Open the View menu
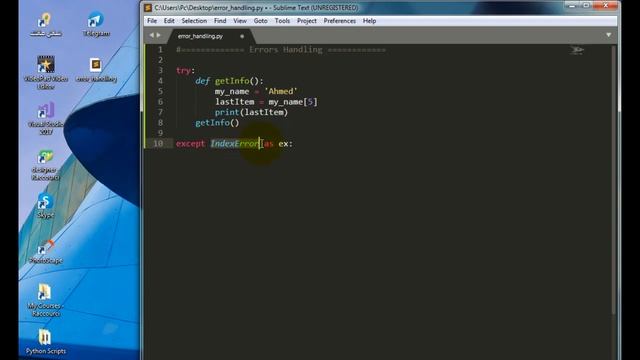The image size is (640, 360). (x=240, y=21)
